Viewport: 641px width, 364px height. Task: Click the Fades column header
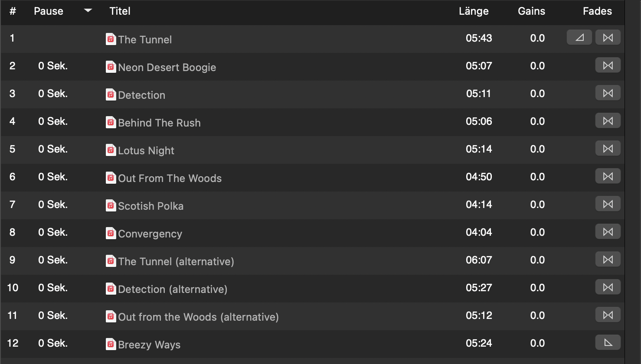point(597,11)
